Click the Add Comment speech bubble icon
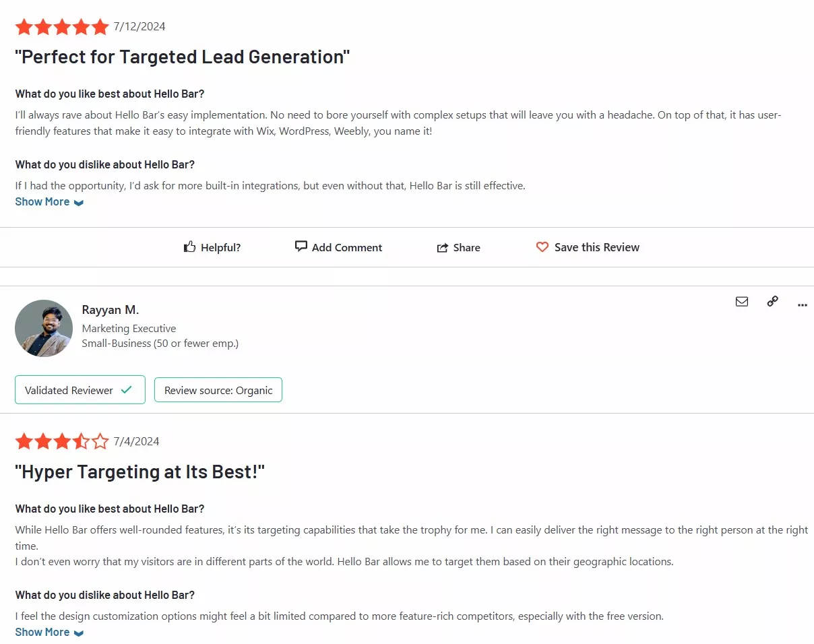The width and height of the screenshot is (814, 644). pyautogui.click(x=301, y=247)
